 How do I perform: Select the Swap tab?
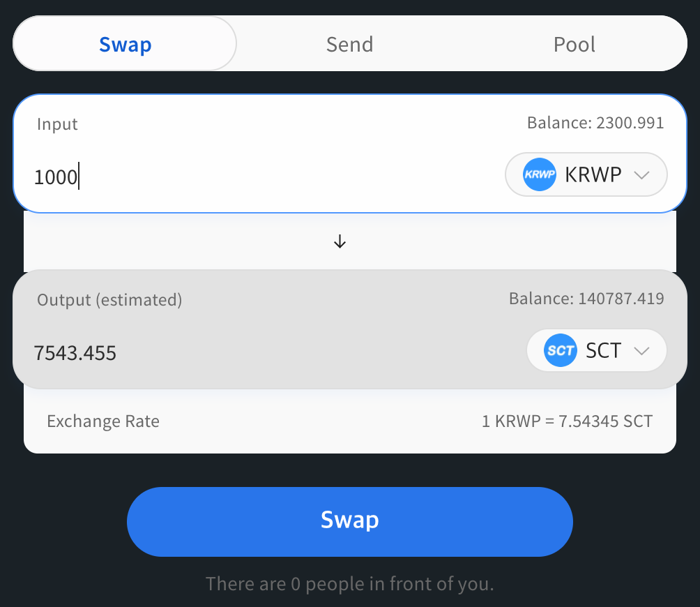point(125,44)
